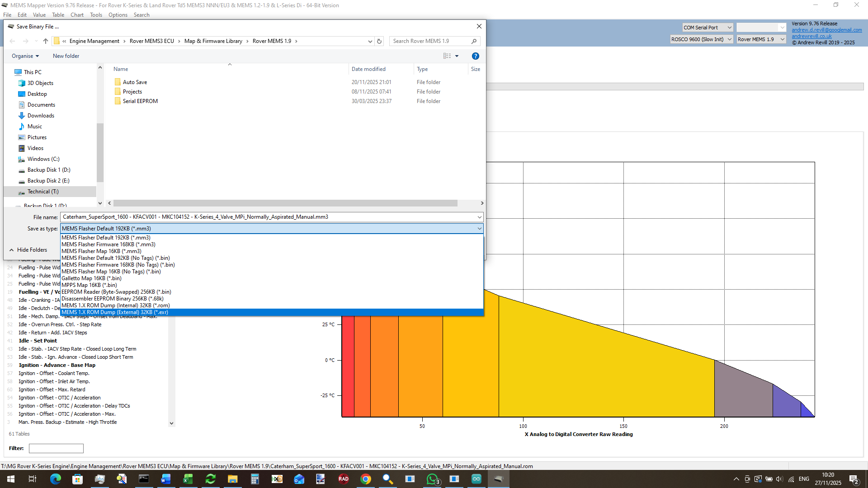The image size is (868, 488).
Task: Open the Serial EEPROM folder
Action: tap(140, 101)
